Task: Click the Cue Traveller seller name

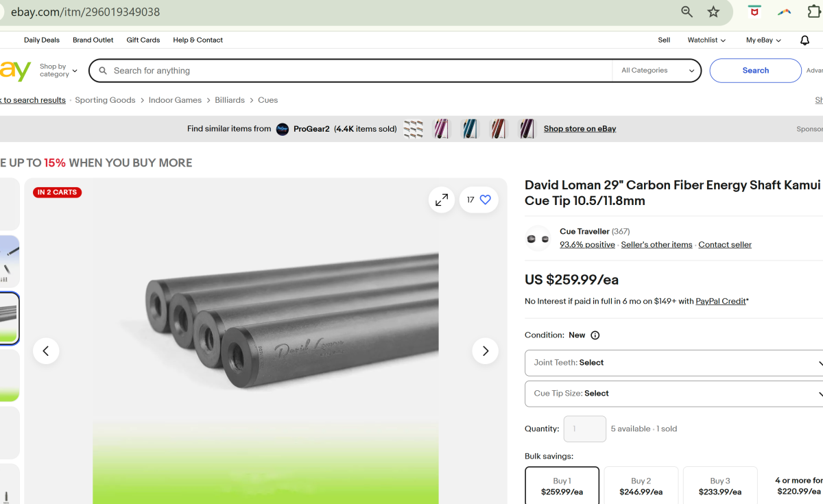Action: click(584, 232)
